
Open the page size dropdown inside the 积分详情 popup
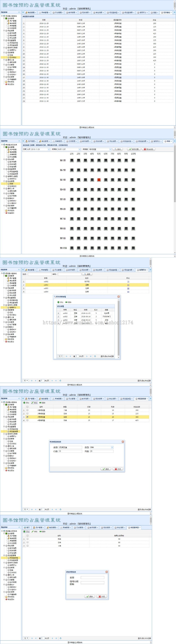coord(60,356)
